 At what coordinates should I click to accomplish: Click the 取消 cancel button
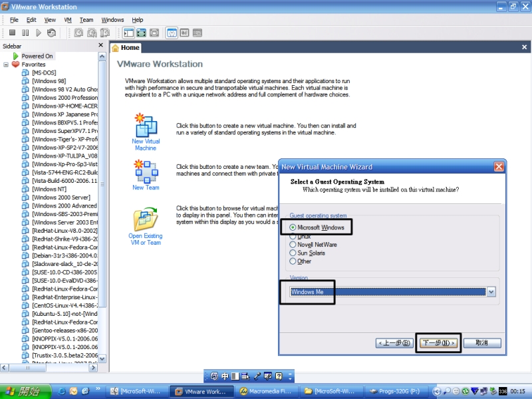pyautogui.click(x=481, y=343)
